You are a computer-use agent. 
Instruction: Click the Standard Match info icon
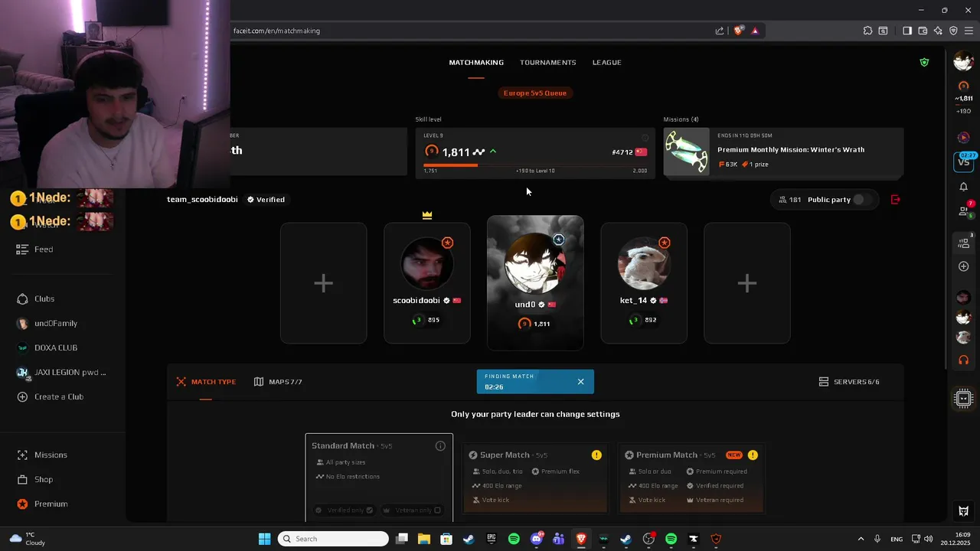[x=440, y=446]
